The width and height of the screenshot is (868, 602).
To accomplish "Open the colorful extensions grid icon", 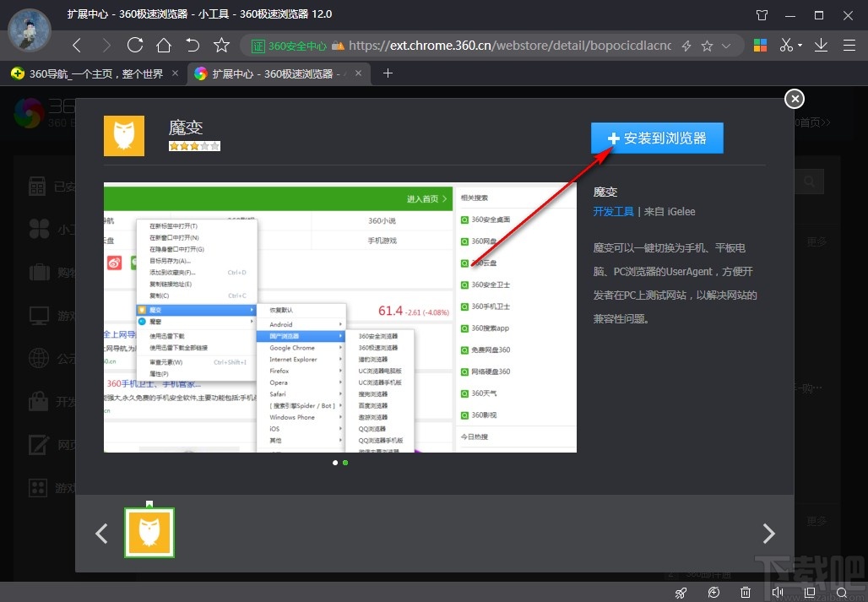I will pos(761,45).
